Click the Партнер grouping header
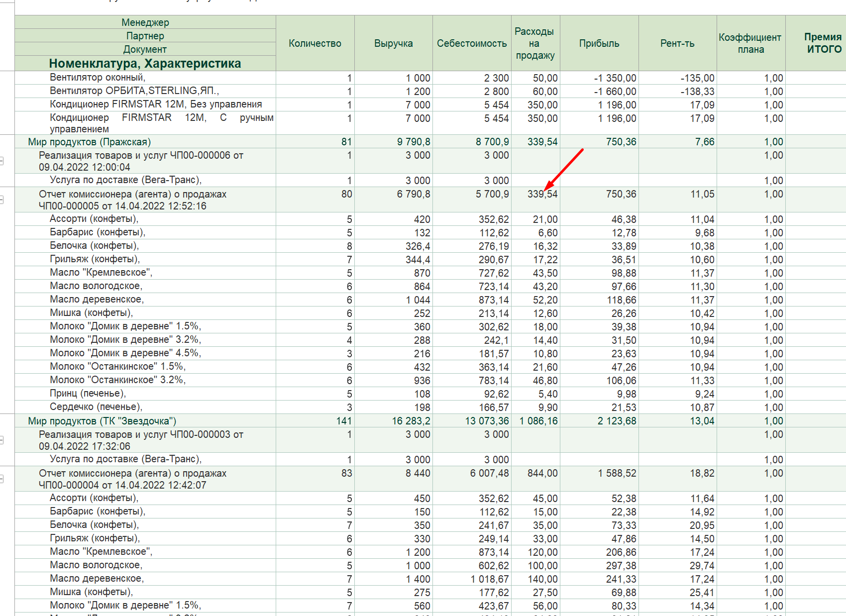This screenshot has width=846, height=616. 145,36
